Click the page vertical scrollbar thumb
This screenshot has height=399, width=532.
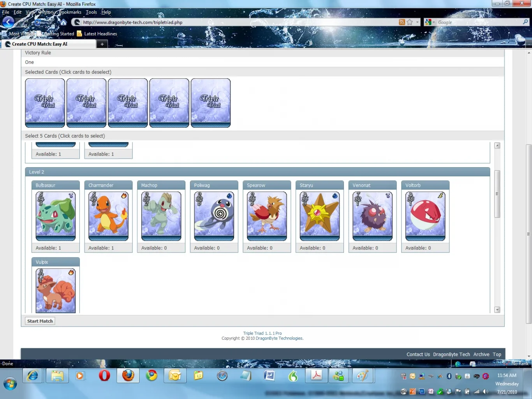click(x=528, y=234)
